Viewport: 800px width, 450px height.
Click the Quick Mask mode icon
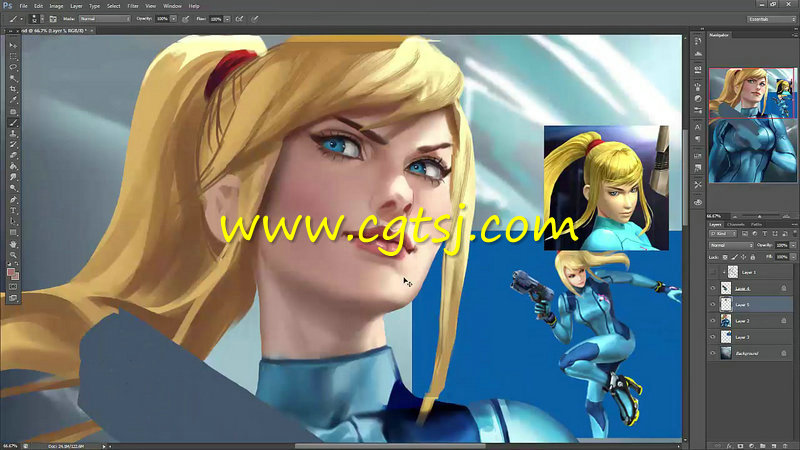pyautogui.click(x=13, y=287)
